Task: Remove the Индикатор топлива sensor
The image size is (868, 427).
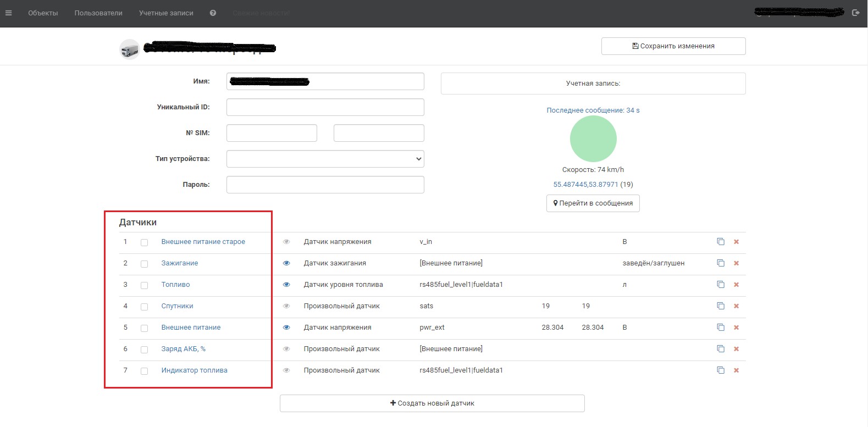Action: coord(736,370)
